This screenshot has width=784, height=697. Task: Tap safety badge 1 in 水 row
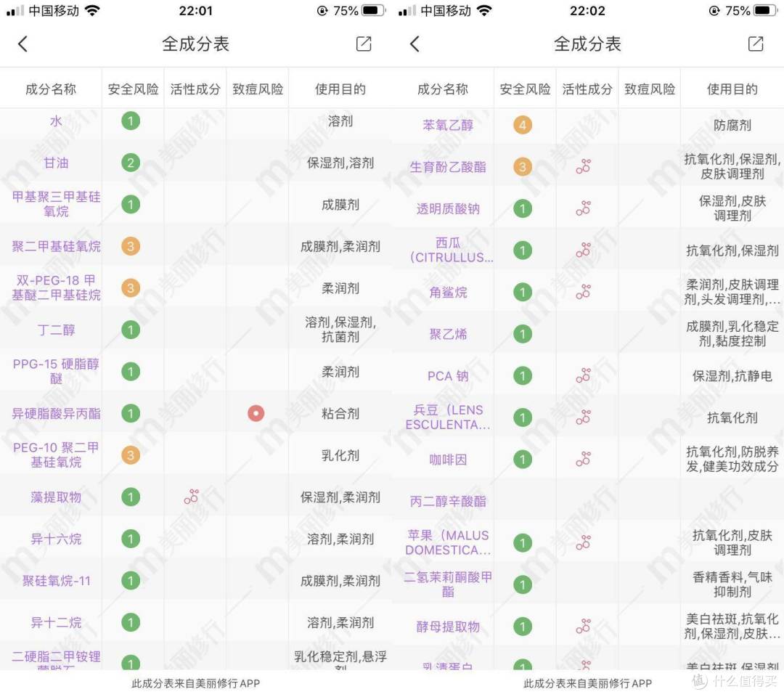[x=131, y=121]
